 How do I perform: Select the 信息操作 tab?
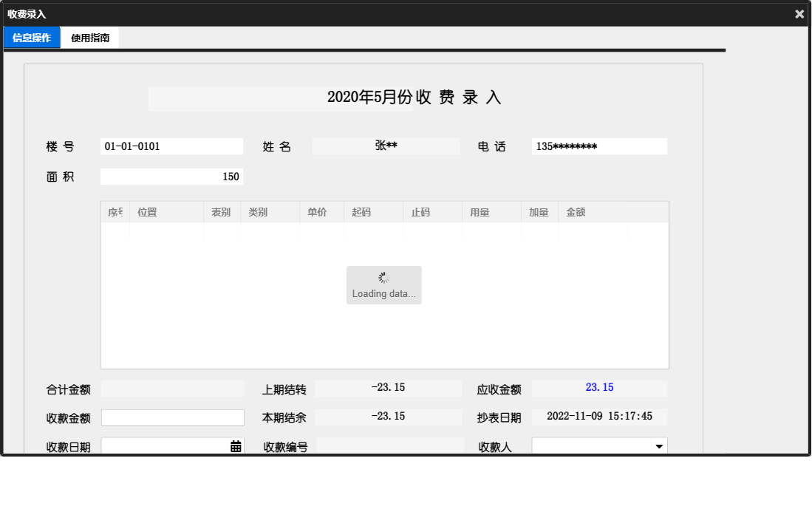pos(31,37)
